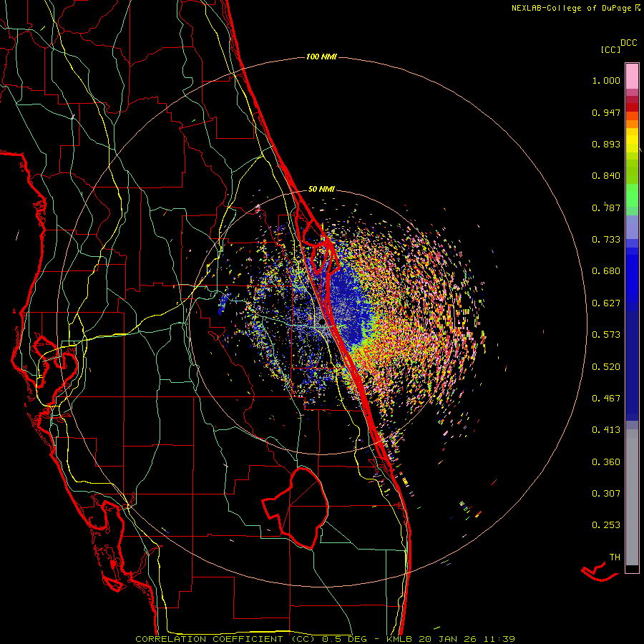Select the 0.733 legend value
This screenshot has height=644, width=644.
606,240
